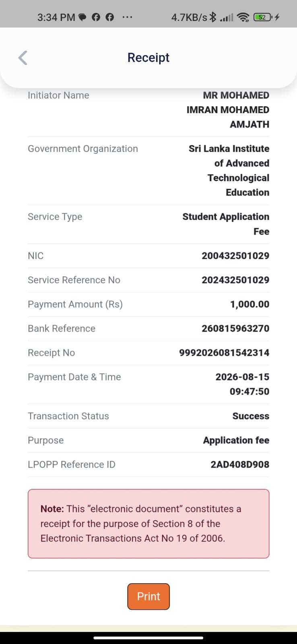Tap the Bluetooth status icon
Image resolution: width=297 pixels, height=644 pixels.
tap(213, 17)
